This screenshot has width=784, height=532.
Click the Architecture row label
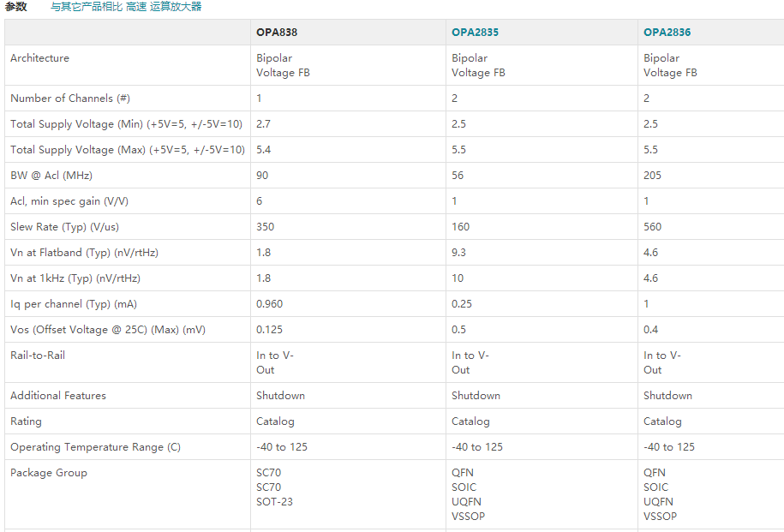pyautogui.click(x=39, y=58)
